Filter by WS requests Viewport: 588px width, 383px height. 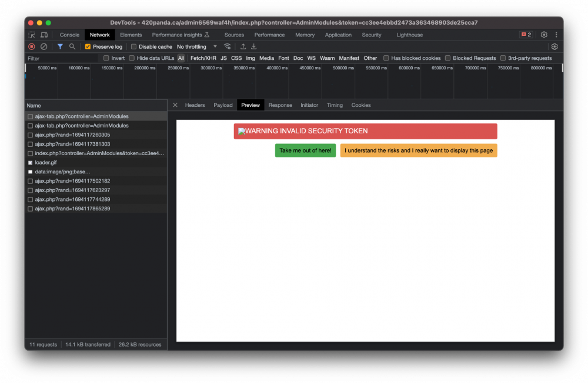click(311, 59)
